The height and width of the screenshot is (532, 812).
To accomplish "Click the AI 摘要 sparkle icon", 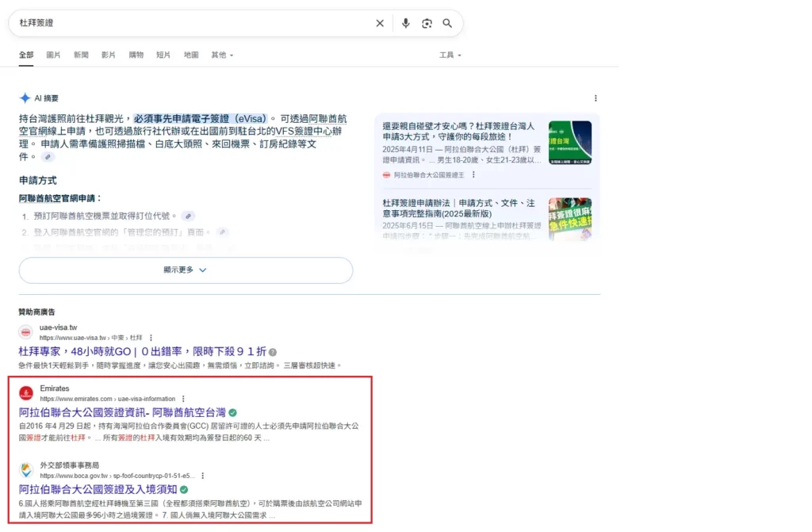I will (x=25, y=98).
